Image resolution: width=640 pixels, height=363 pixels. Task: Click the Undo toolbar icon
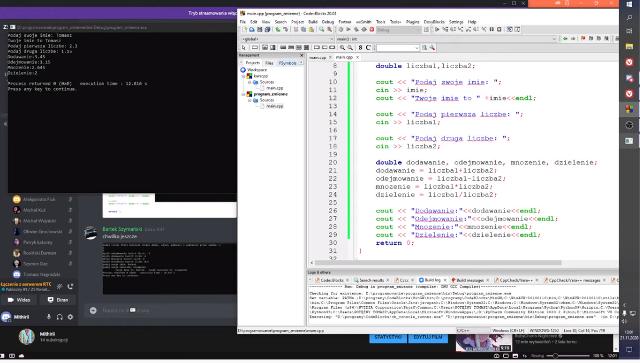[x=278, y=29]
